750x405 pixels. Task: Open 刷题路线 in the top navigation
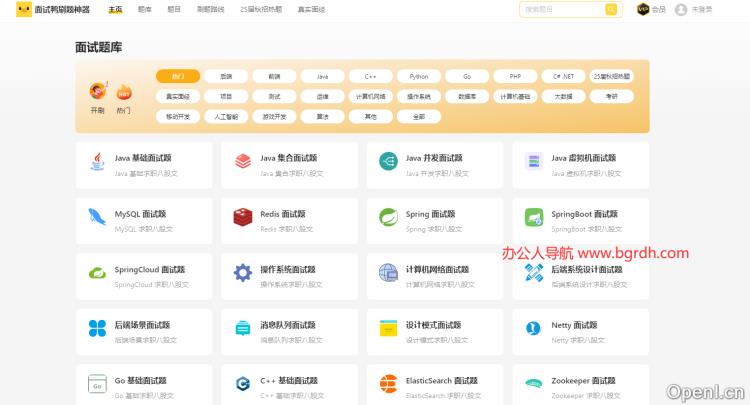pyautogui.click(x=210, y=9)
